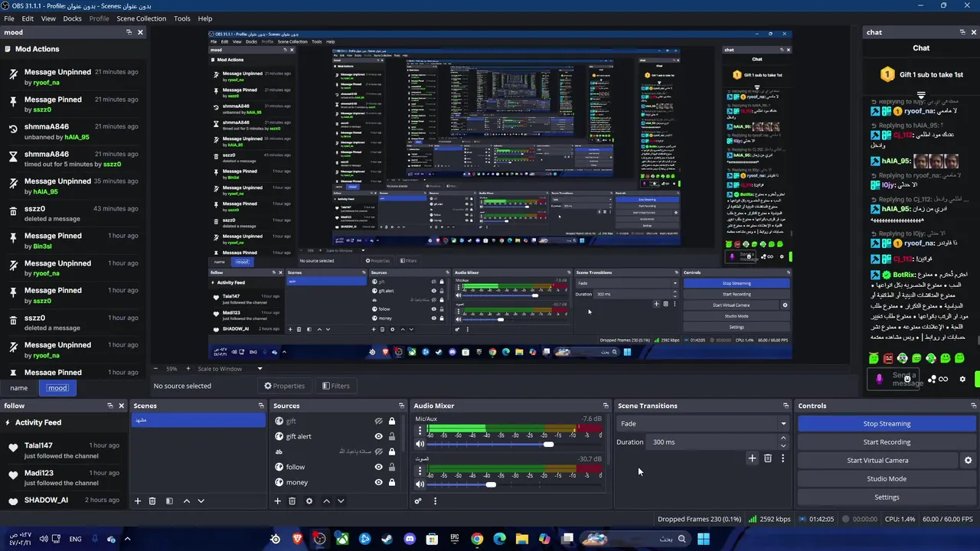Decrease transition duration with down arrow
The image size is (980, 551).
coord(782,445)
